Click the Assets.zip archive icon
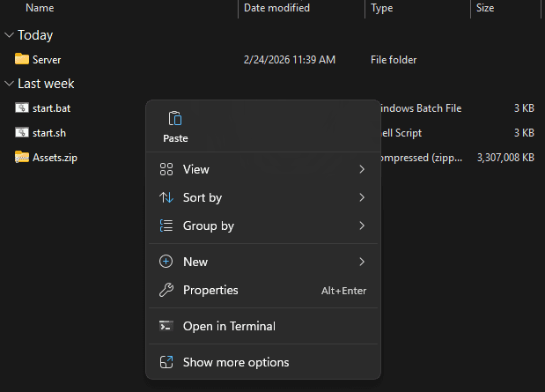Screen dimensions: 545x392 [22, 158]
